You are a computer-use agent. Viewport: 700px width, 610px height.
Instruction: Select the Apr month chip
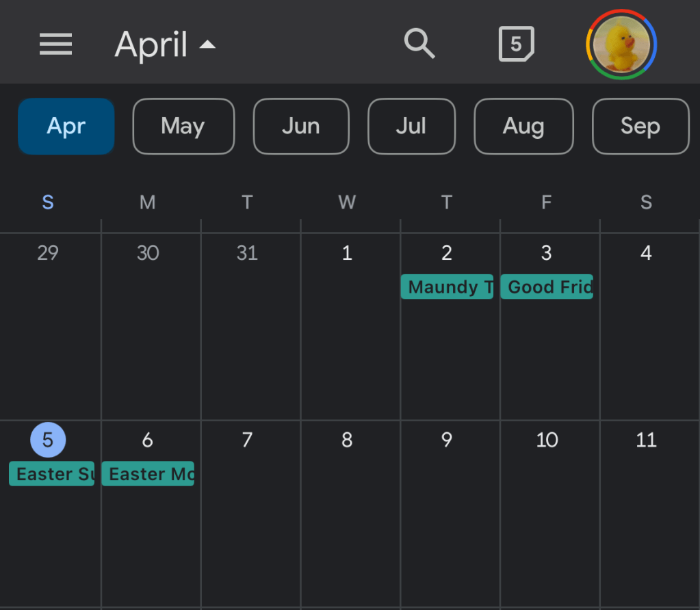pyautogui.click(x=66, y=126)
